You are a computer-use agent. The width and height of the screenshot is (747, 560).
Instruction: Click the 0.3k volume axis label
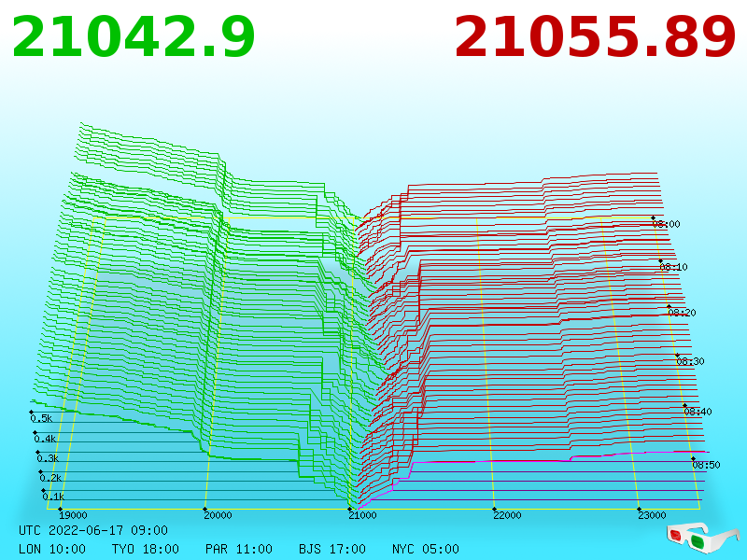click(48, 458)
